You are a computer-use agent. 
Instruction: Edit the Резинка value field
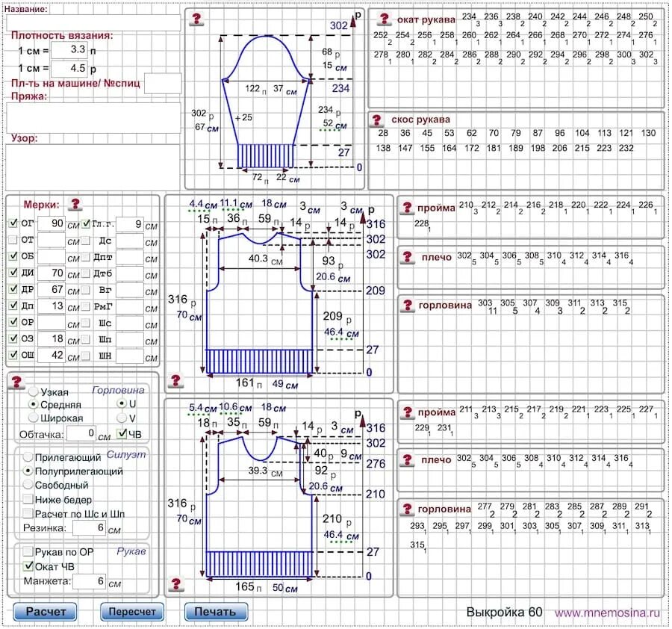pos(89,527)
